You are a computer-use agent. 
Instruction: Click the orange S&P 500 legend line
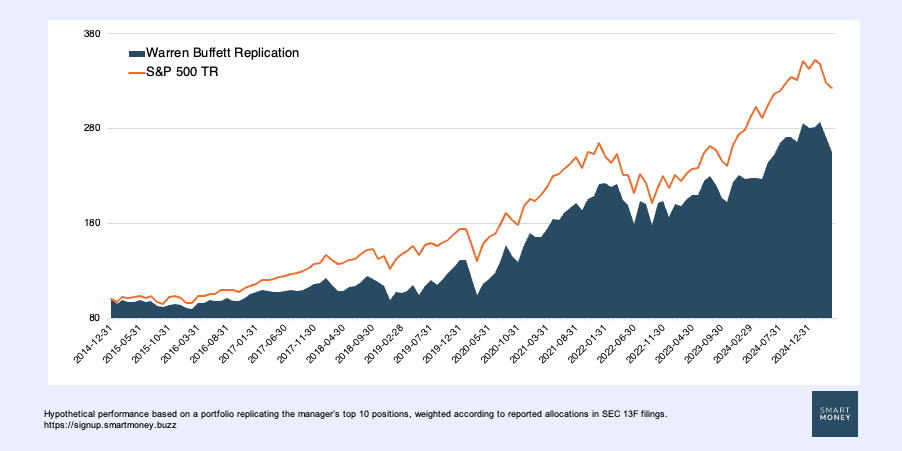pyautogui.click(x=136, y=73)
